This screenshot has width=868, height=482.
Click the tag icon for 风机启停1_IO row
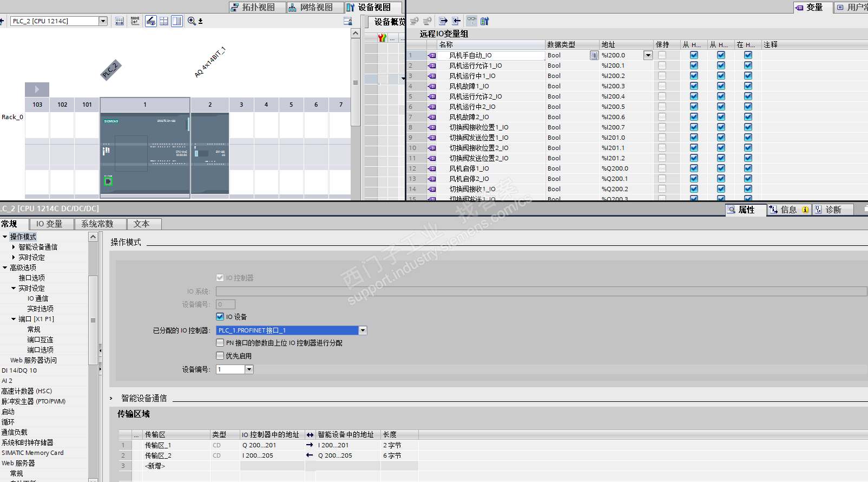pyautogui.click(x=432, y=168)
